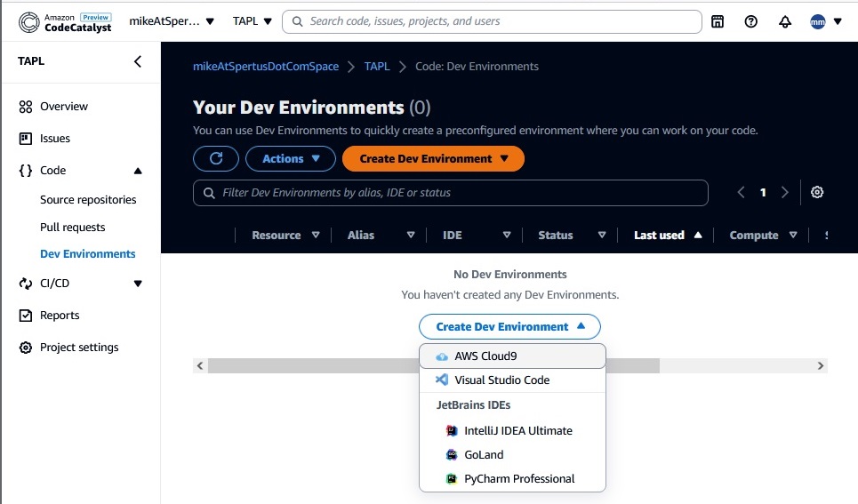
Task: Open the marketplace storefront icon
Action: click(718, 21)
